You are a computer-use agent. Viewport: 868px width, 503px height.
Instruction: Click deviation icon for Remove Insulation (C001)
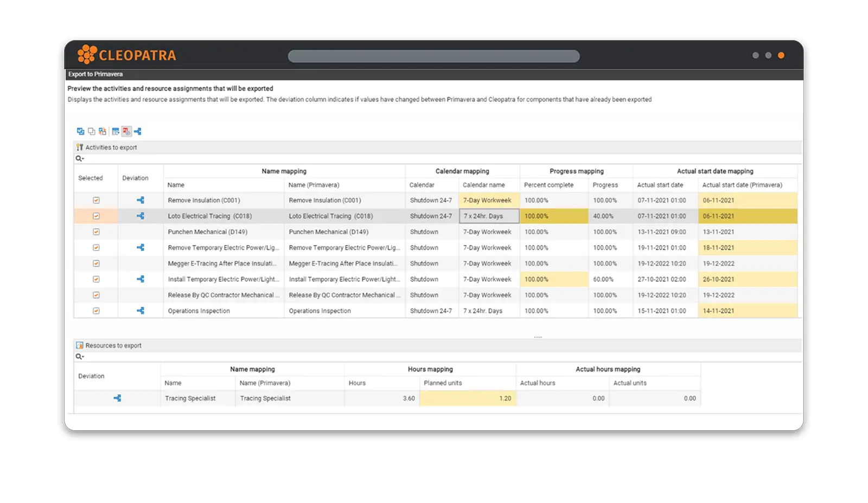click(x=141, y=200)
